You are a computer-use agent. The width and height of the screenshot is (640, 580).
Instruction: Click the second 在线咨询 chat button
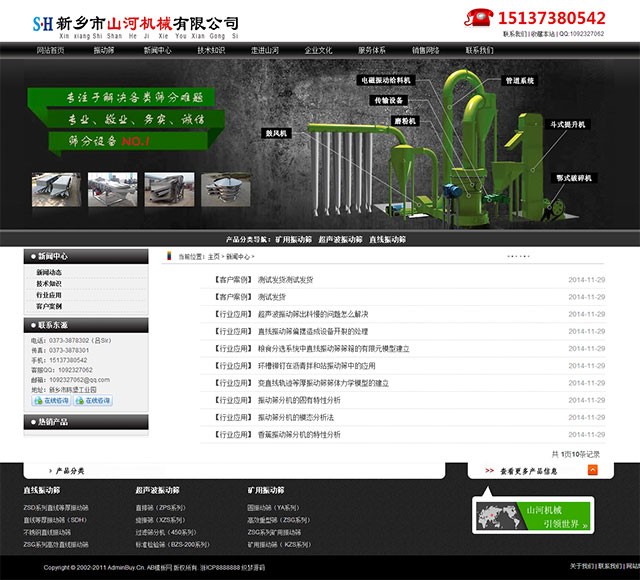pos(93,400)
